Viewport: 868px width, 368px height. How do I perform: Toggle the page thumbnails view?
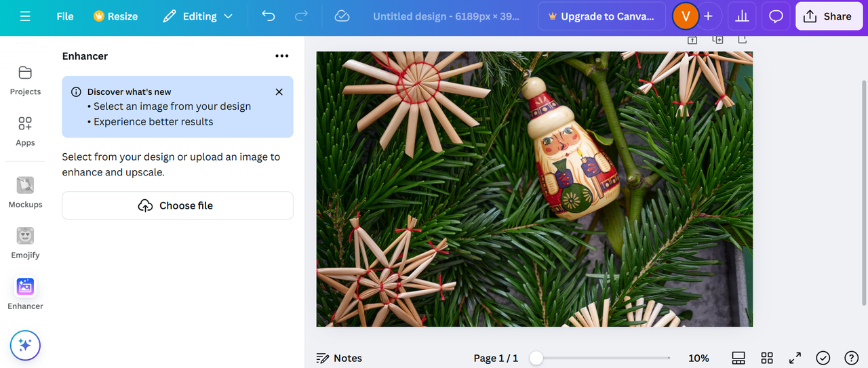(739, 358)
